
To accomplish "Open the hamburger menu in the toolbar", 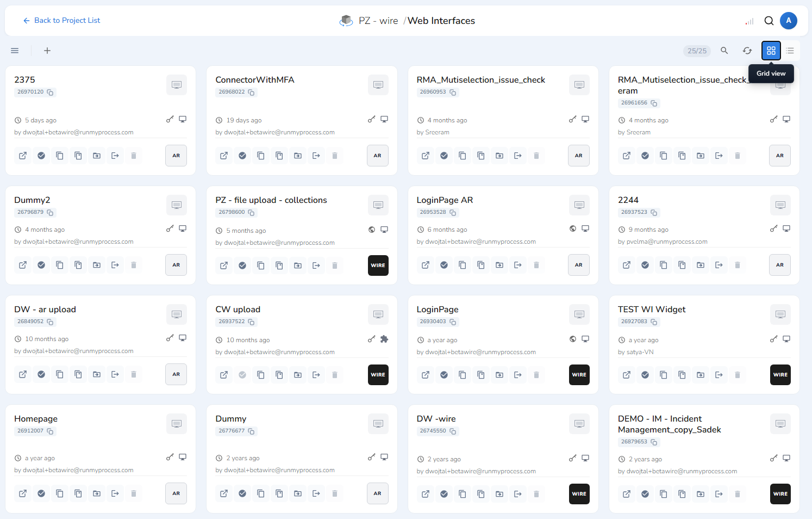I will [15, 51].
